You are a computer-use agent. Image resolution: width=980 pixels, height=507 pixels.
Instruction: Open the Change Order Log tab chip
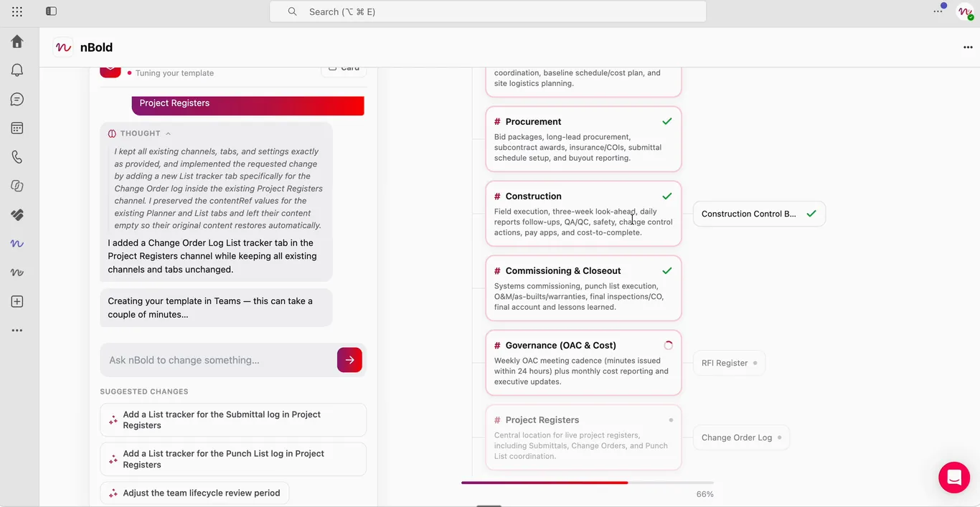[x=741, y=437]
